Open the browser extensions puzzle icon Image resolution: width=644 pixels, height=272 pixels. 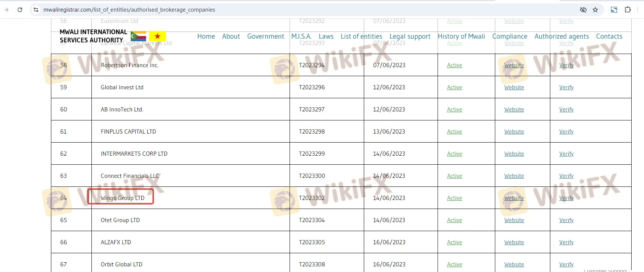(x=628, y=10)
